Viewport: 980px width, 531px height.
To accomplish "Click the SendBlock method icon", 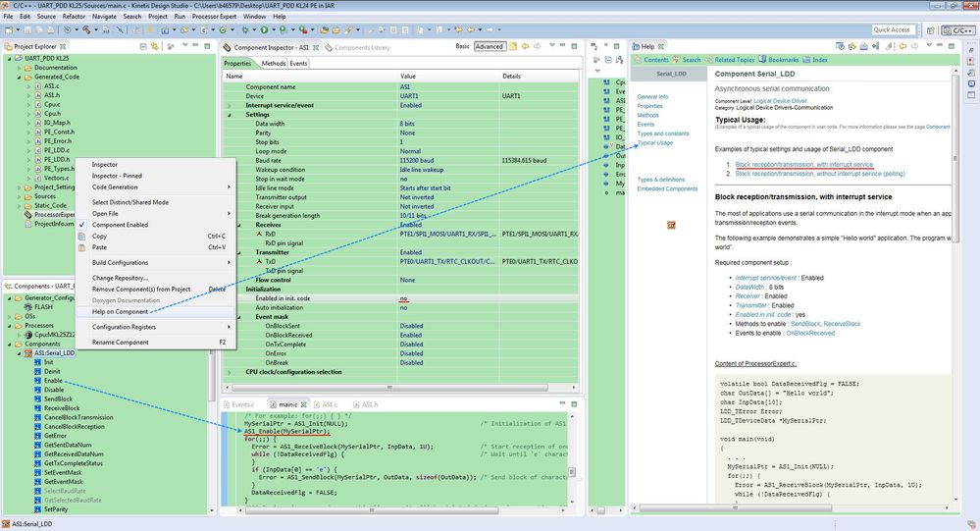I will pyautogui.click(x=38, y=399).
